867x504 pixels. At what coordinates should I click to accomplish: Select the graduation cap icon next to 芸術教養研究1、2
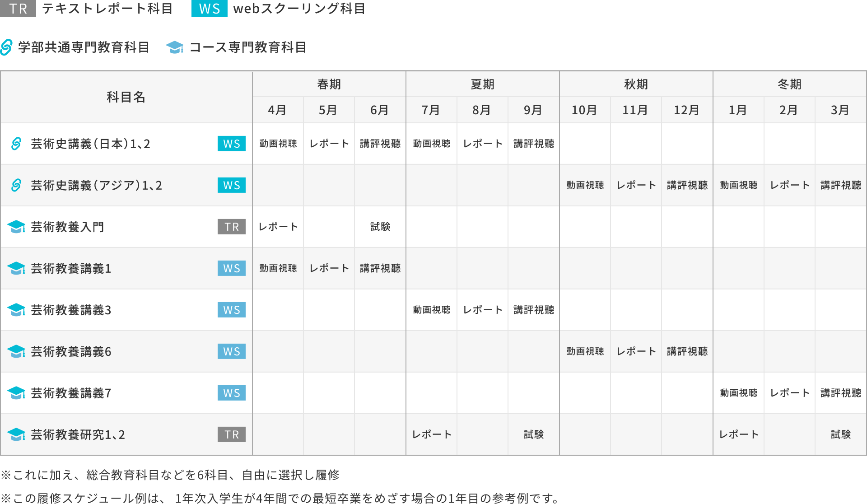[x=15, y=434]
